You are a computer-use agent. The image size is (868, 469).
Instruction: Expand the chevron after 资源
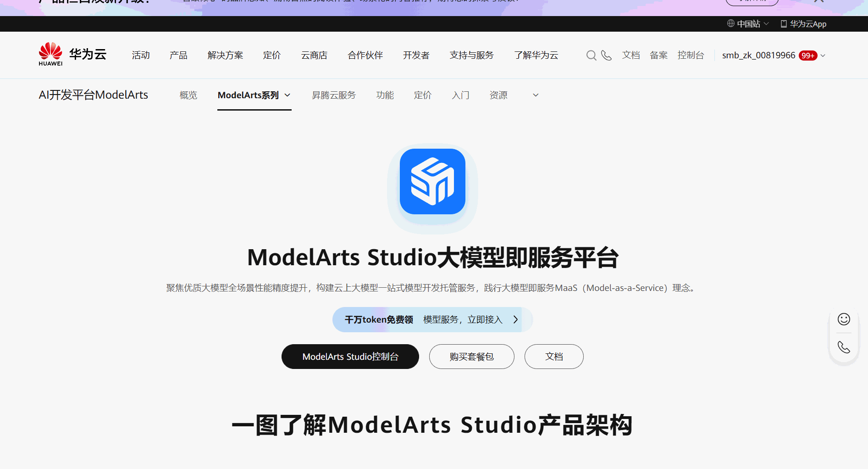click(536, 95)
